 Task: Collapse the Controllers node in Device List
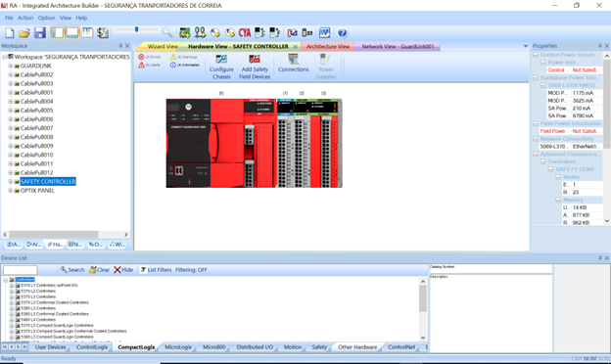tap(6, 280)
